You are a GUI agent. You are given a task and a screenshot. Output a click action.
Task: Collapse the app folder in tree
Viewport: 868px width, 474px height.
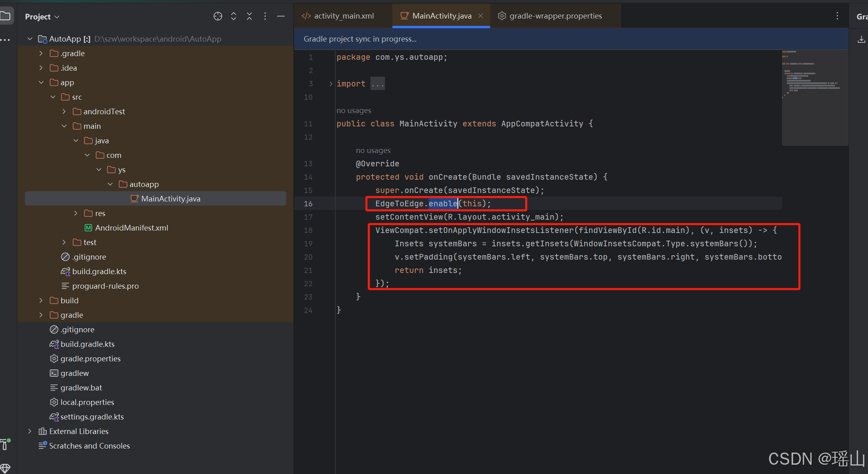(x=41, y=82)
